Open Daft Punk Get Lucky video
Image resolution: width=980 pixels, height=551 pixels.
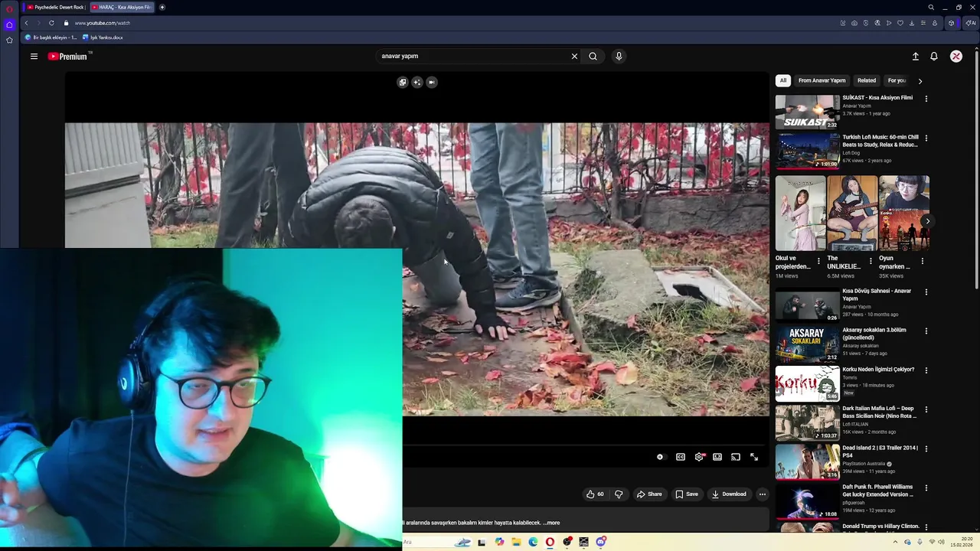pos(807,501)
